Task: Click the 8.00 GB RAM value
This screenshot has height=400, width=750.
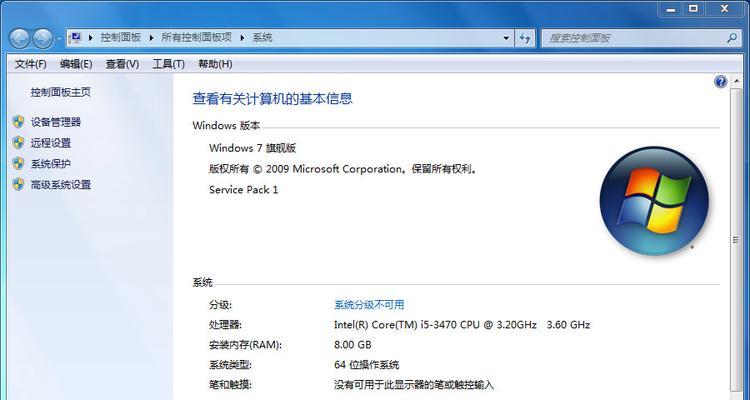Action: tap(353, 345)
